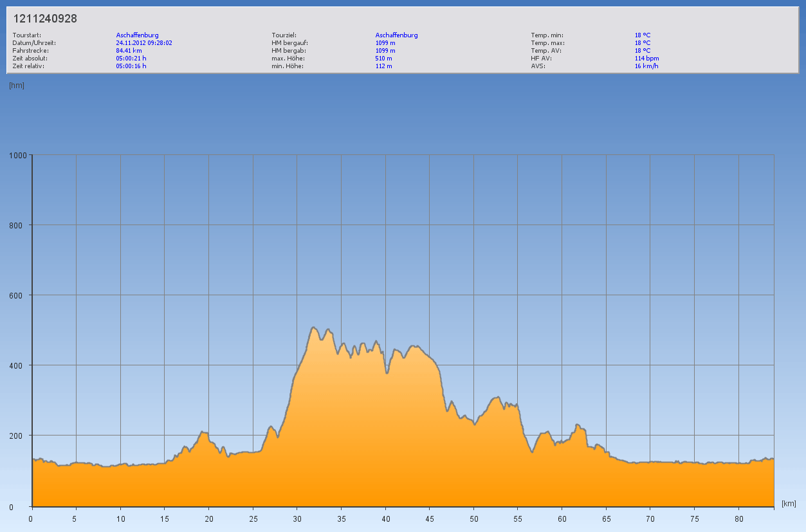Click the HF AV value 114 bpm

[646, 58]
